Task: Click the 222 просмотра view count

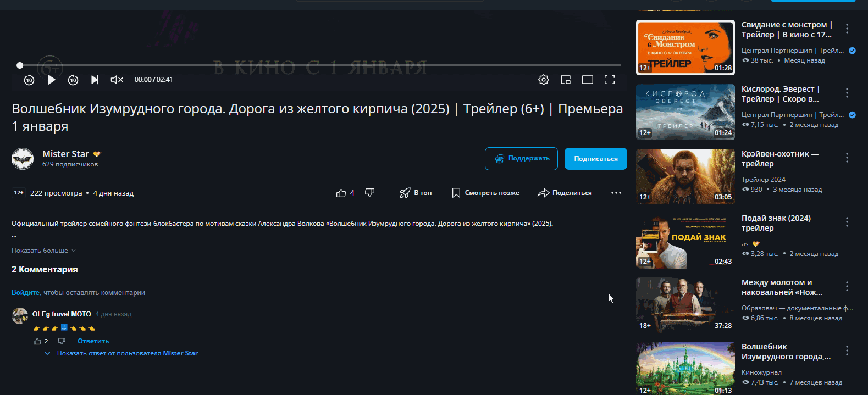Action: coord(56,193)
